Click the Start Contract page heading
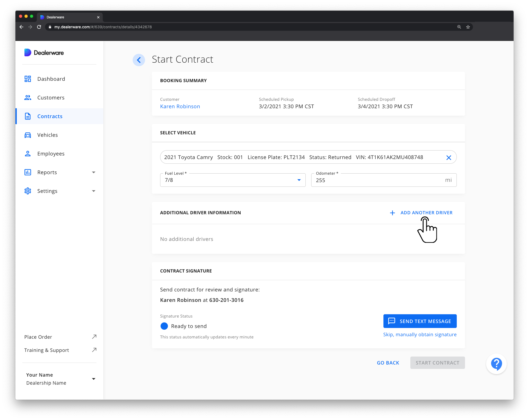529x420 pixels. (x=182, y=59)
